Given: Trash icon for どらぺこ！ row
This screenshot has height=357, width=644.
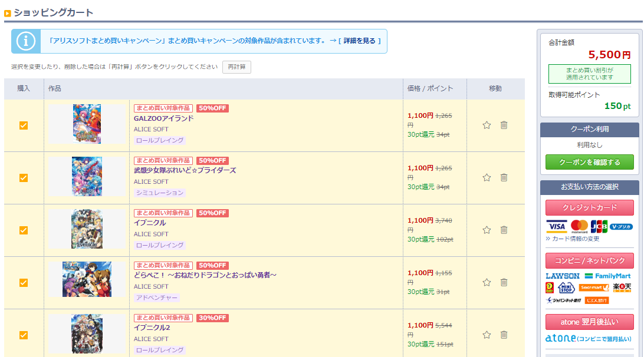Looking at the screenshot, I should tap(504, 283).
